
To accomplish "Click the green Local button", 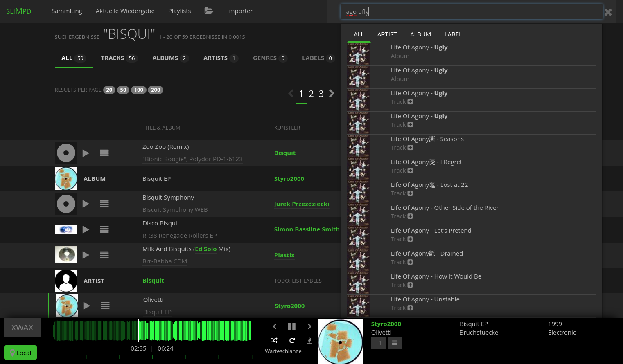I will coord(20,353).
